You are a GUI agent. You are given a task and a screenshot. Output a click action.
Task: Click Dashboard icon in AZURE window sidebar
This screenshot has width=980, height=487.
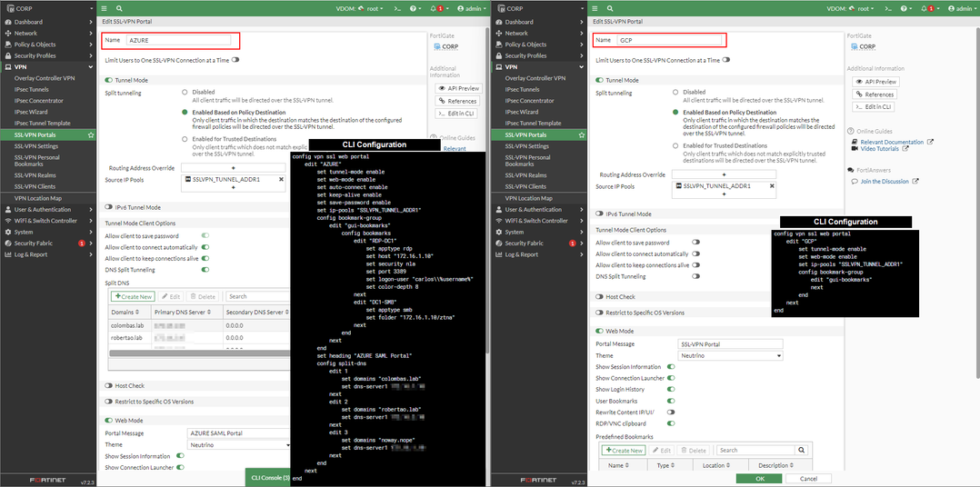point(8,22)
